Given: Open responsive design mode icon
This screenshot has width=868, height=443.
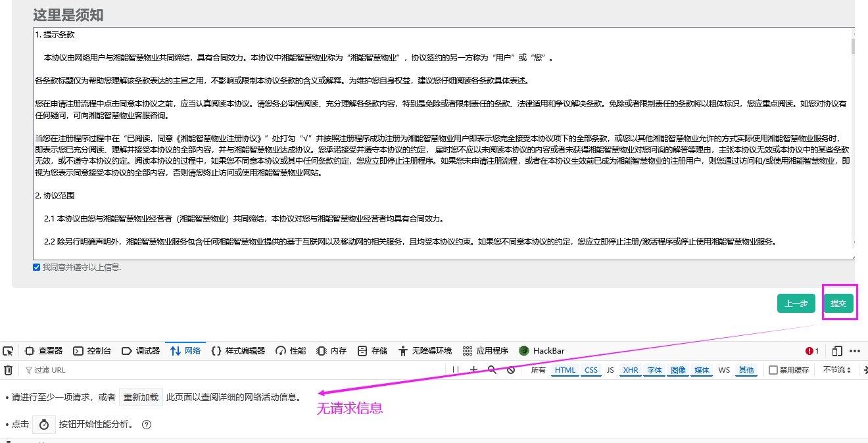Looking at the screenshot, I should pos(837,351).
